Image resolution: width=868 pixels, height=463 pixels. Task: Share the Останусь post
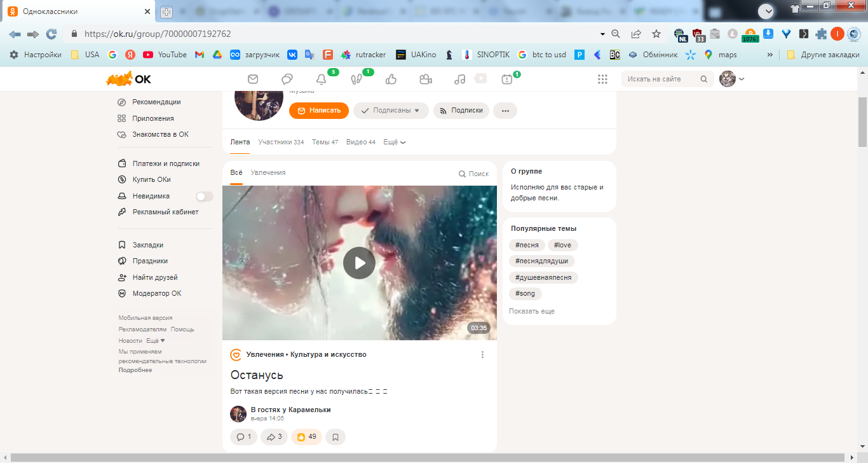point(274,437)
